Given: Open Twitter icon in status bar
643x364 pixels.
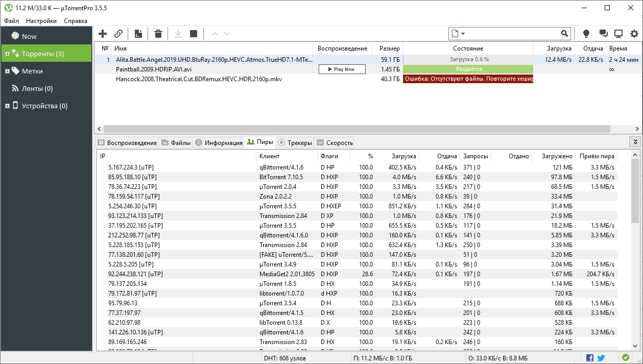Looking at the screenshot, I should (601, 357).
